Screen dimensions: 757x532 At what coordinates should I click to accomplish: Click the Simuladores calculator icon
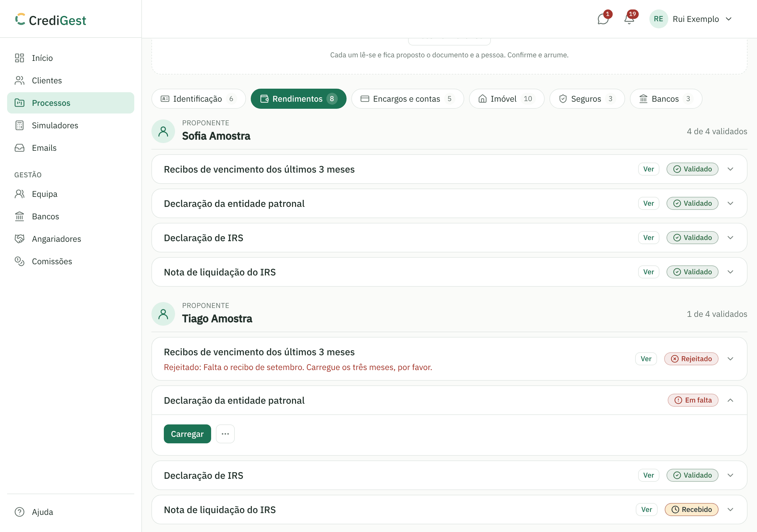click(20, 125)
